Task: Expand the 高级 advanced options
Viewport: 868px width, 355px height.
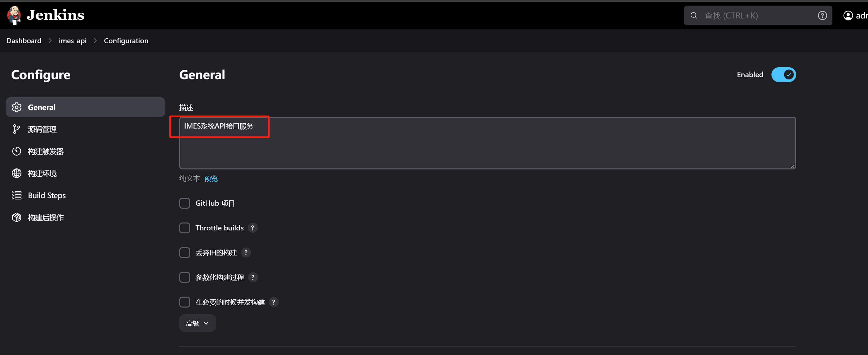Action: (x=197, y=323)
